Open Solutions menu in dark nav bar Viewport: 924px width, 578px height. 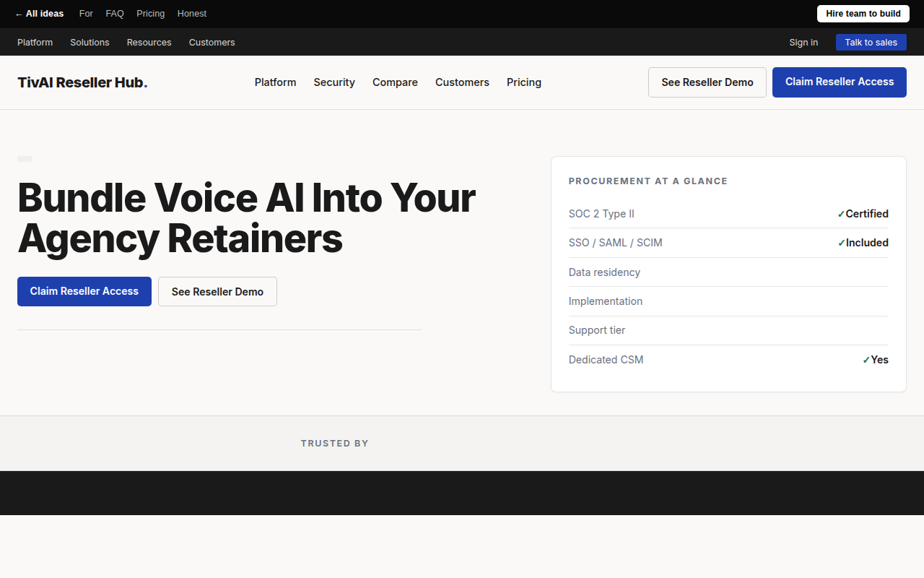pyautogui.click(x=90, y=43)
